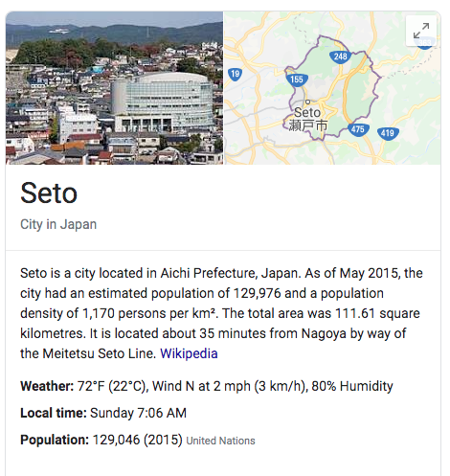Open the Seto cityscape photo
The image size is (450, 476).
pos(114,88)
